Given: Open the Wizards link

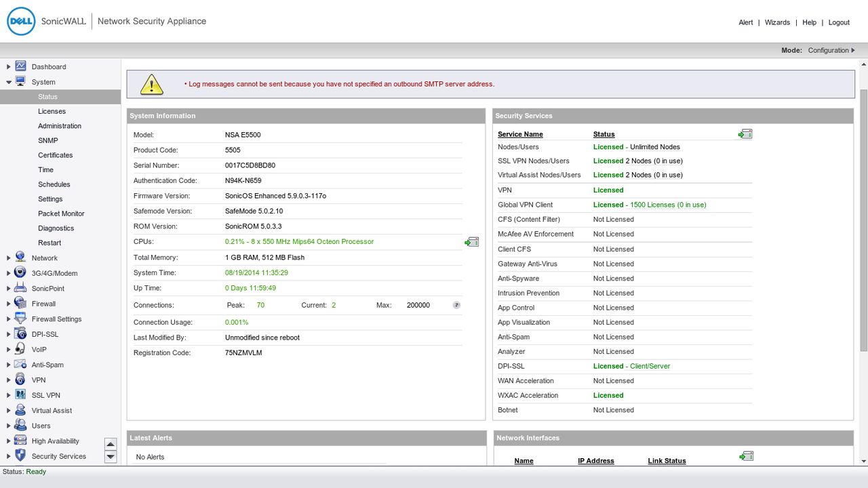Looking at the screenshot, I should pos(777,22).
